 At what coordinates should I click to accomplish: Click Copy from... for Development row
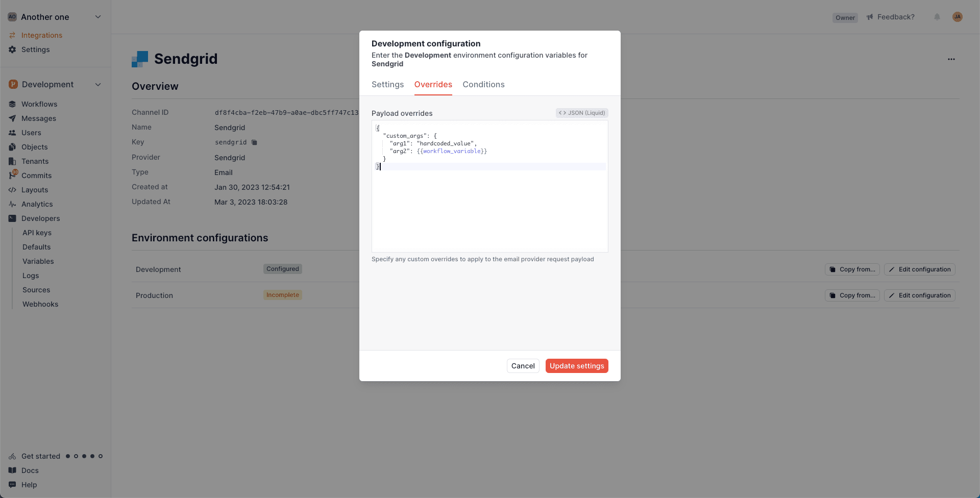pyautogui.click(x=852, y=269)
